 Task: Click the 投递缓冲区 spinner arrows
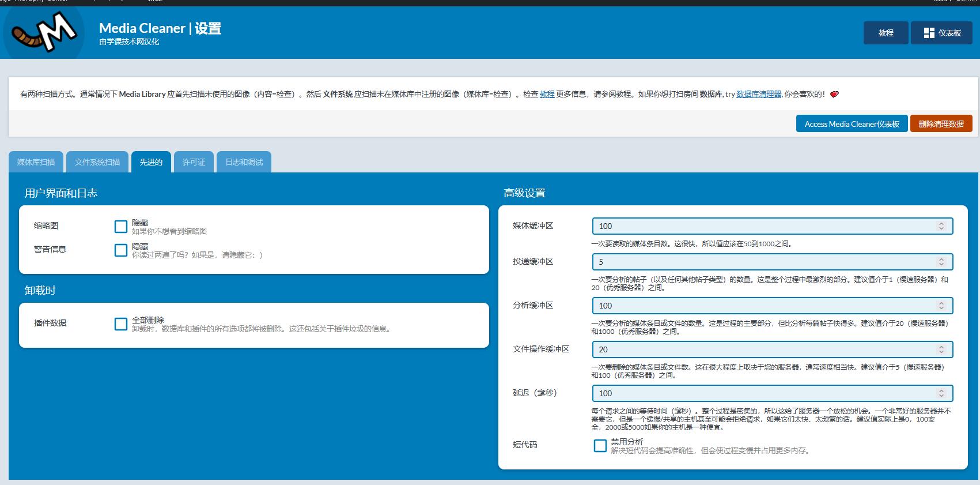[x=941, y=262]
